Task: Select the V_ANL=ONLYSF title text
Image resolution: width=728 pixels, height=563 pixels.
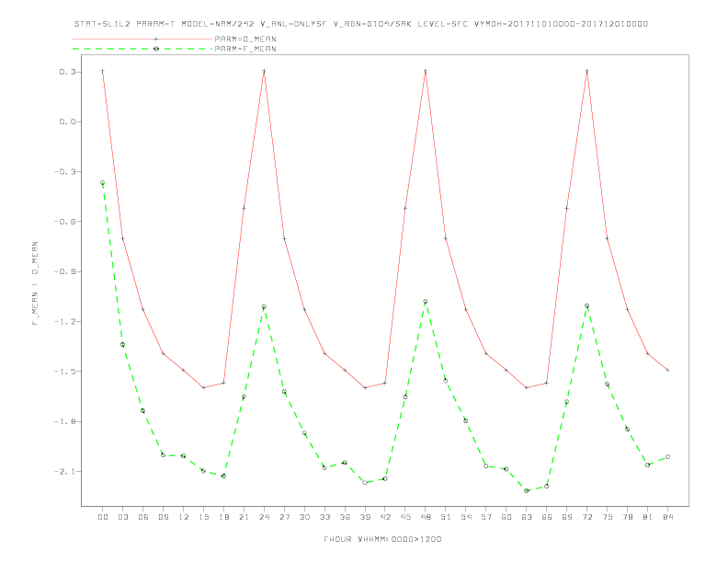Action: click(294, 24)
